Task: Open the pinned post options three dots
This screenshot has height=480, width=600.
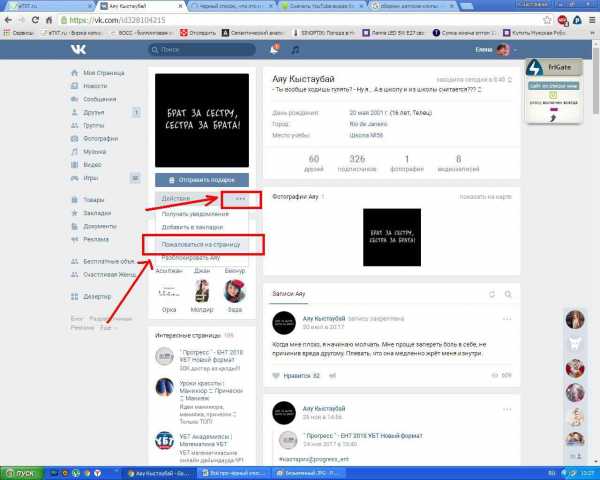Action: 507,318
